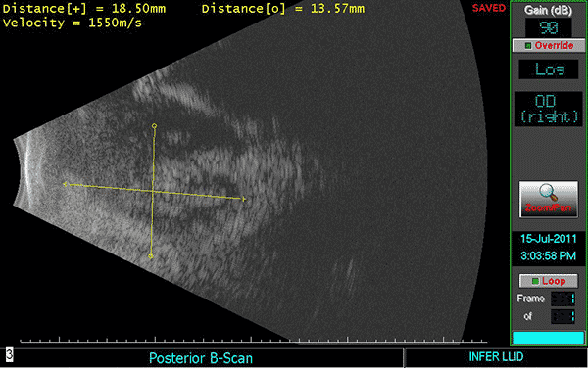Click the top circle caliper marker
Image resolution: width=588 pixels, height=368 pixels.
tap(154, 126)
